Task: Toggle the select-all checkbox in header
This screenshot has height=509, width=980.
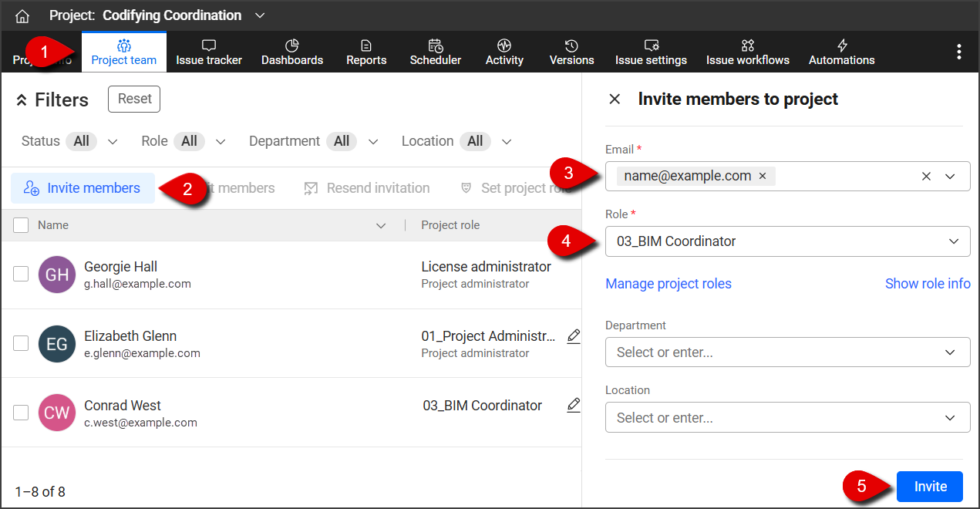Action: tap(21, 225)
